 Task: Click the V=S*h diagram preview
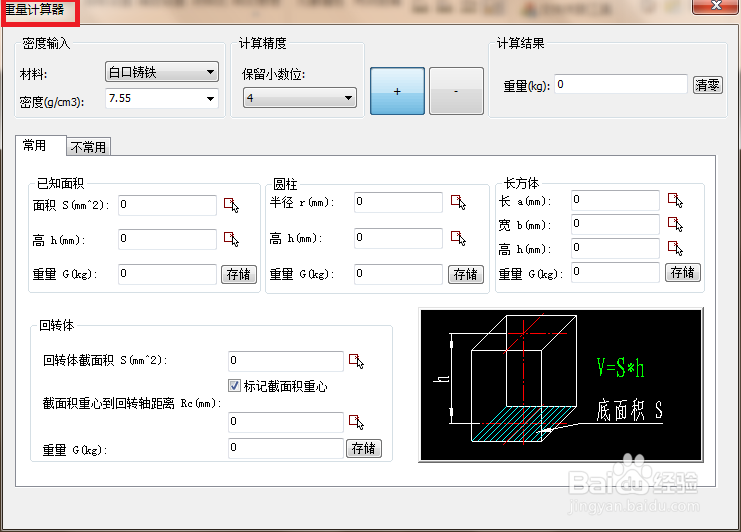pyautogui.click(x=561, y=385)
